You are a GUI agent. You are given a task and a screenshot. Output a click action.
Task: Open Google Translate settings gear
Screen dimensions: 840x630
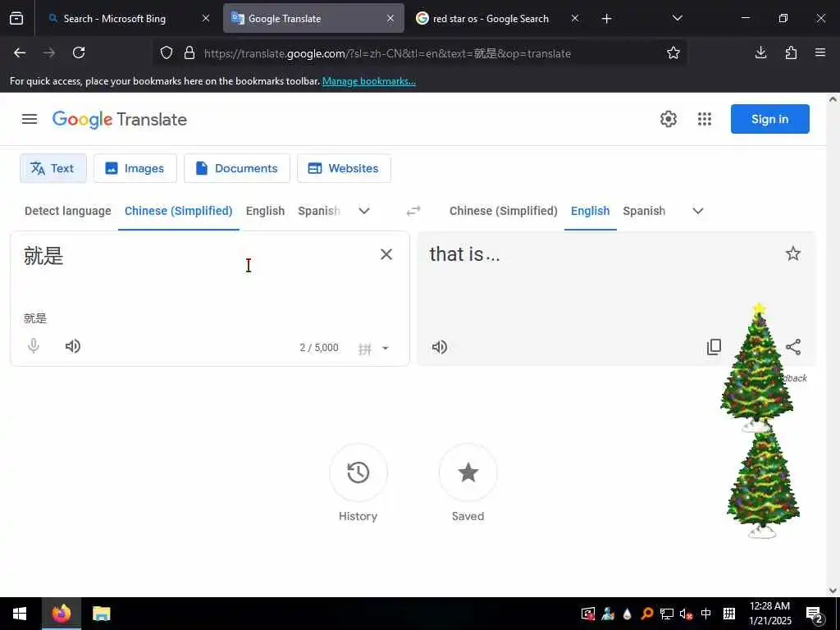click(669, 119)
